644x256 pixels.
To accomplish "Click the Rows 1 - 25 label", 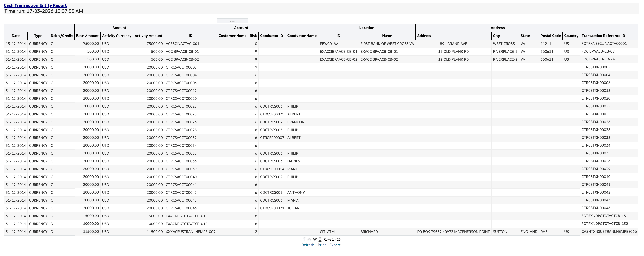I will pos(332,239).
